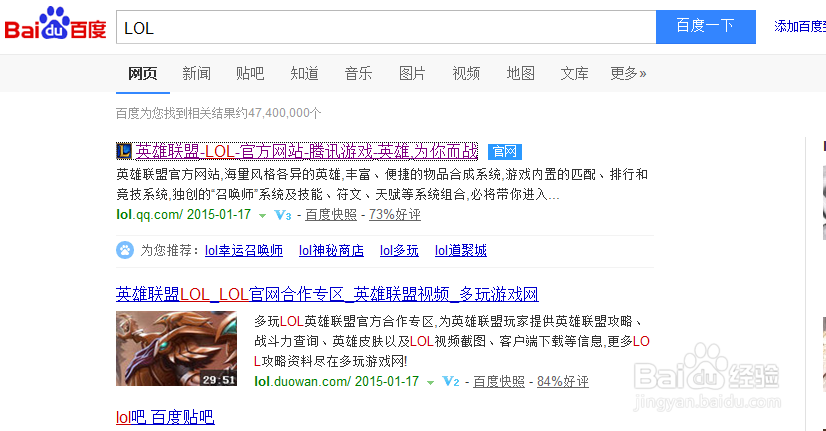Viewport: 826px width, 431px height.
Task: Open the lol幸运召唤师 suggestion
Action: (x=244, y=250)
